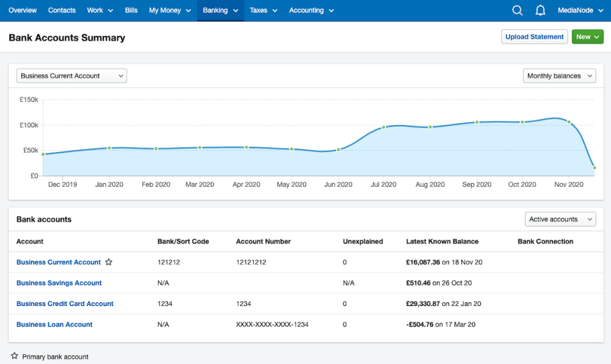Viewport: 611px width, 364px height.
Task: Navigate to Contacts
Action: 61,10
